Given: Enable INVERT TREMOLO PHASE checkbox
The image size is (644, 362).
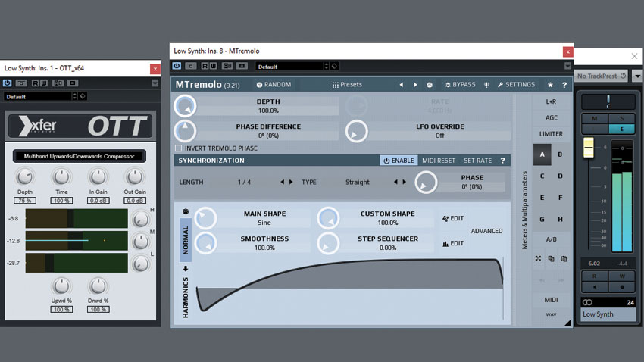Looking at the screenshot, I should tap(179, 148).
